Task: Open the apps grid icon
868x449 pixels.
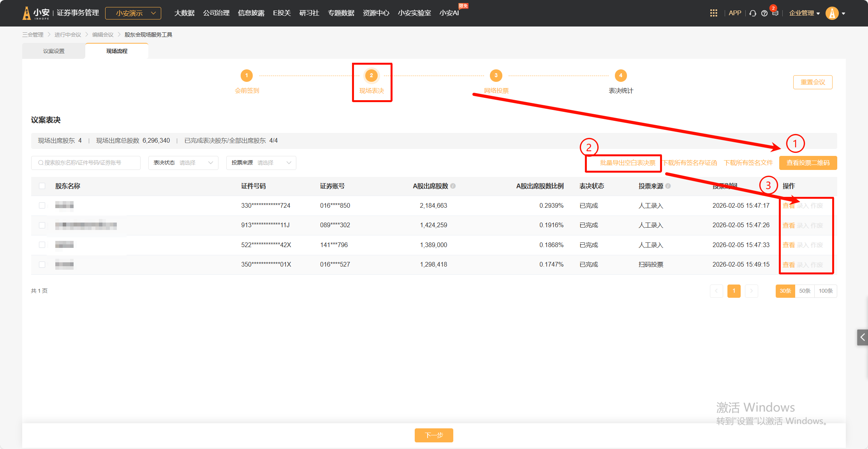Action: [713, 13]
